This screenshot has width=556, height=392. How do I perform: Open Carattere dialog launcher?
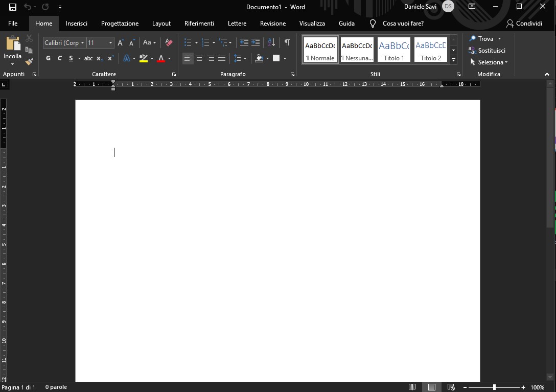point(174,75)
